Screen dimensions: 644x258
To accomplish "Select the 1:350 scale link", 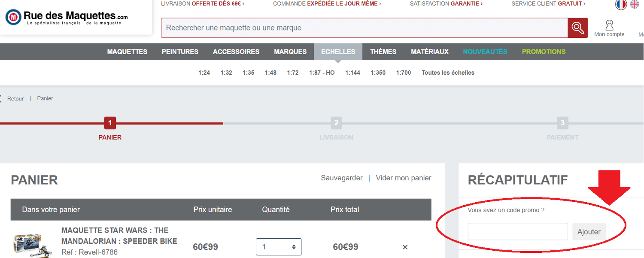I will pyautogui.click(x=378, y=73).
